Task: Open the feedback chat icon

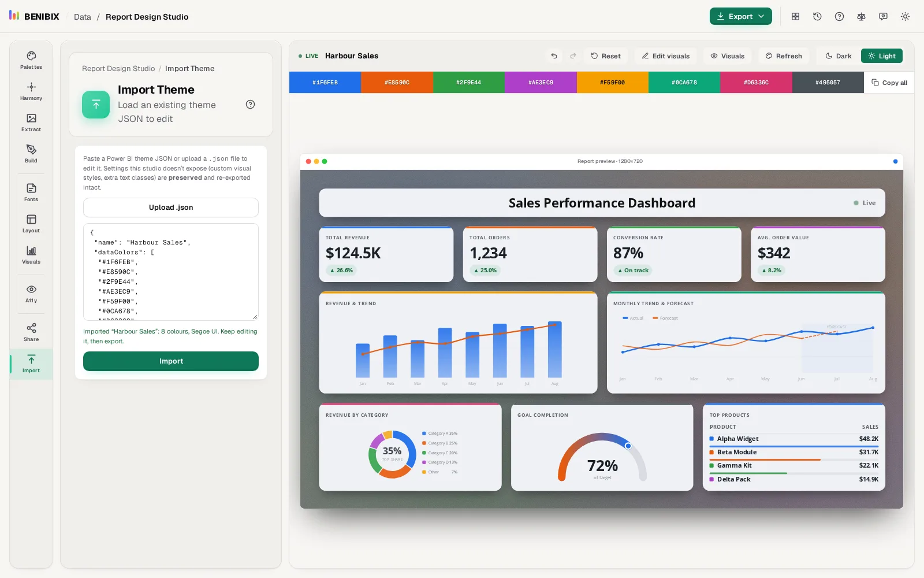Action: coord(883,17)
